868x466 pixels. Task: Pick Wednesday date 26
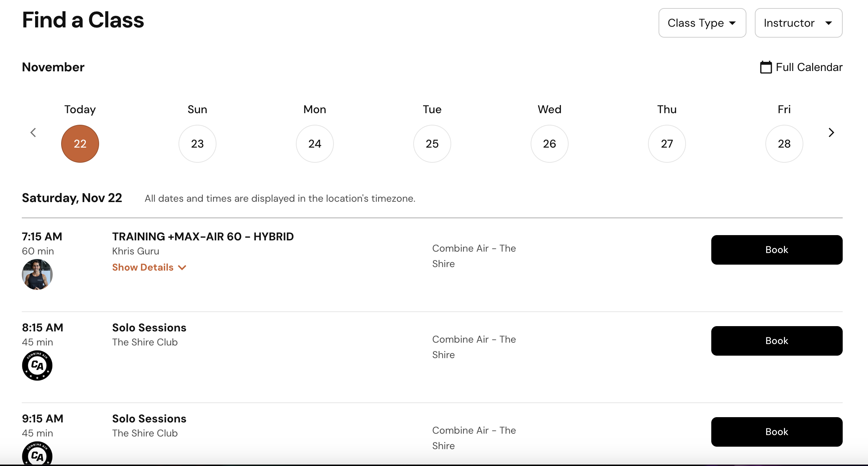550,144
